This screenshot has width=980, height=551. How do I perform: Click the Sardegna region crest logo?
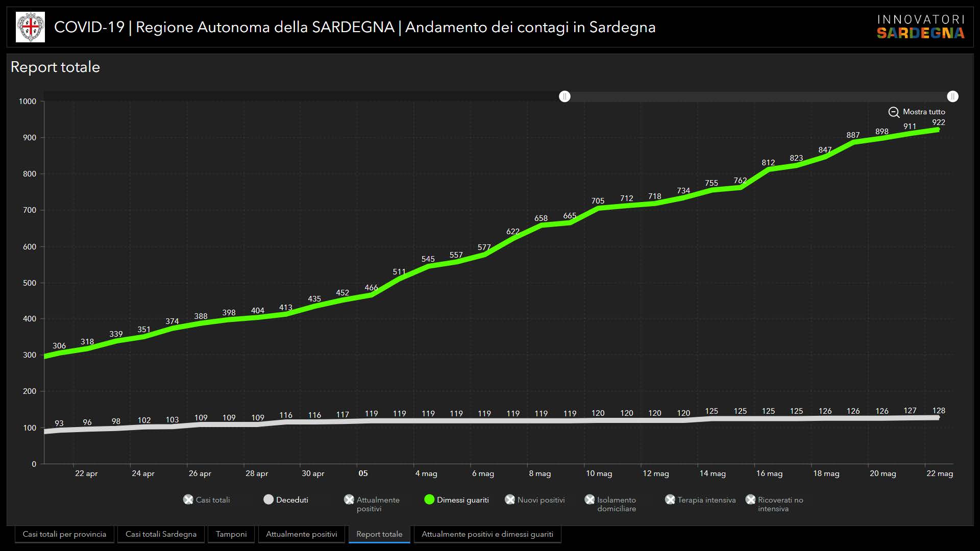[30, 27]
